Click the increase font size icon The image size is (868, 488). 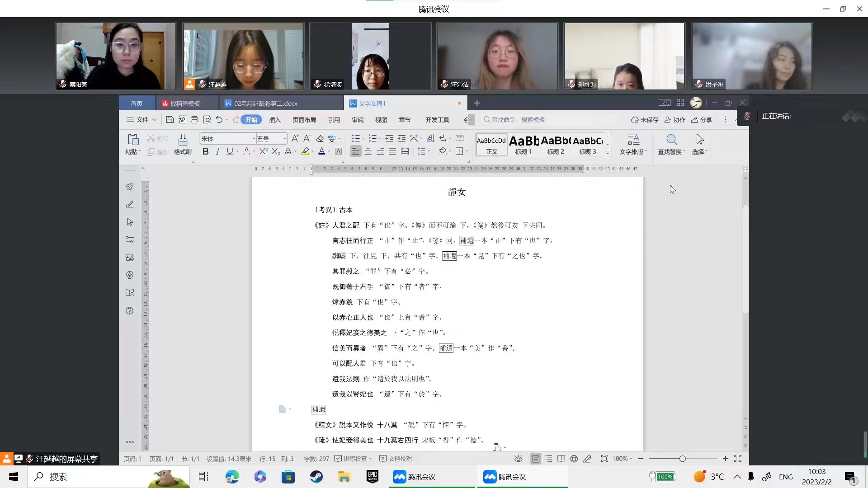(x=295, y=139)
